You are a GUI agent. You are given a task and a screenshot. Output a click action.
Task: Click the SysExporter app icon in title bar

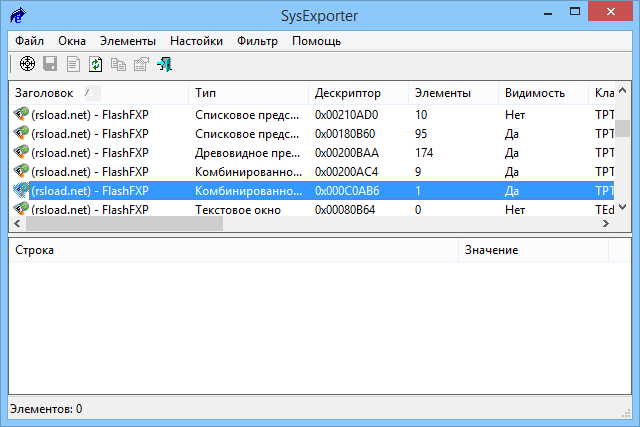pos(18,16)
